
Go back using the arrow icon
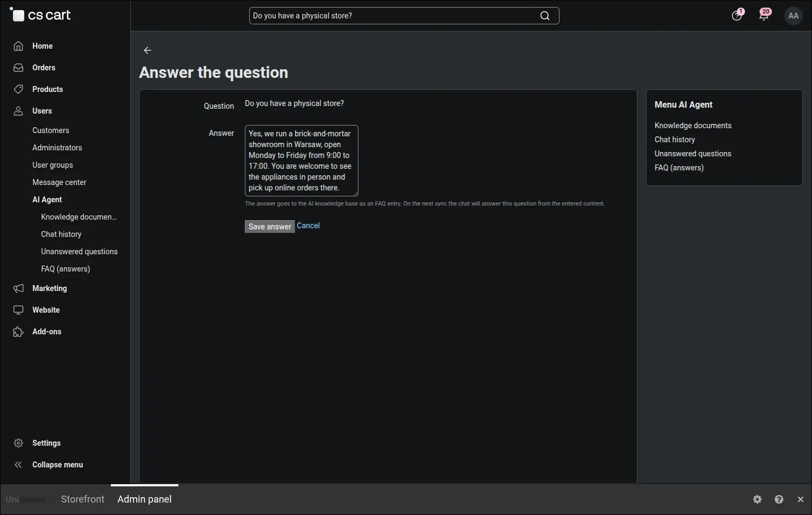click(148, 50)
